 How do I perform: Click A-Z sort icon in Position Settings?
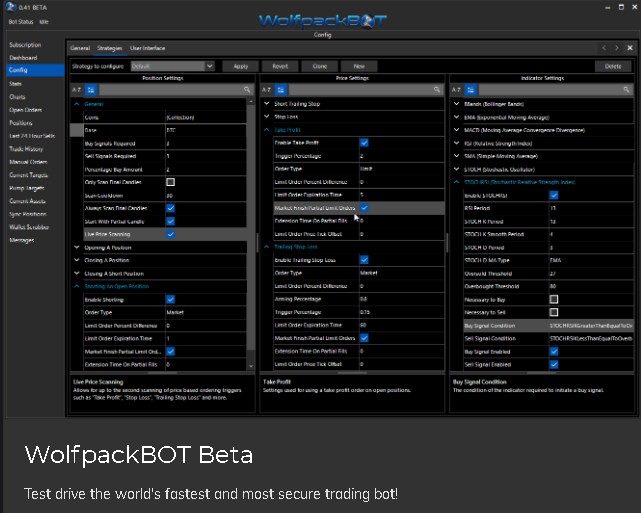(x=76, y=90)
